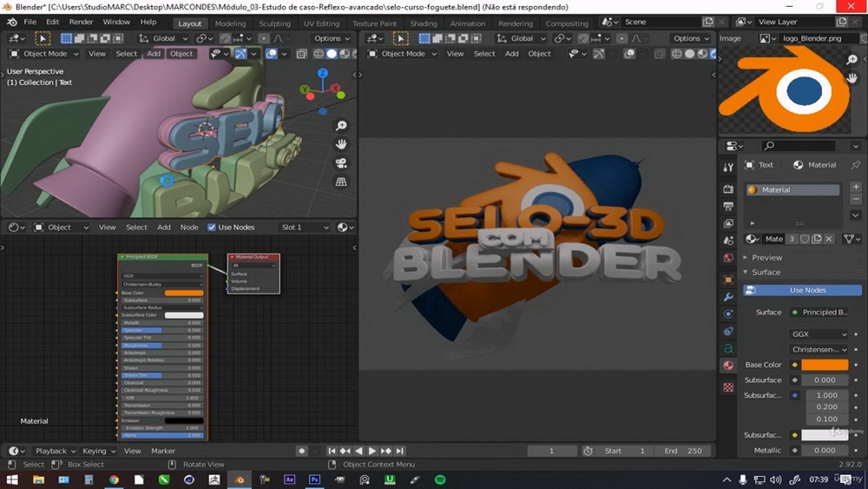Open the Texture properties checker tab
This screenshot has height=489, width=868.
728,387
